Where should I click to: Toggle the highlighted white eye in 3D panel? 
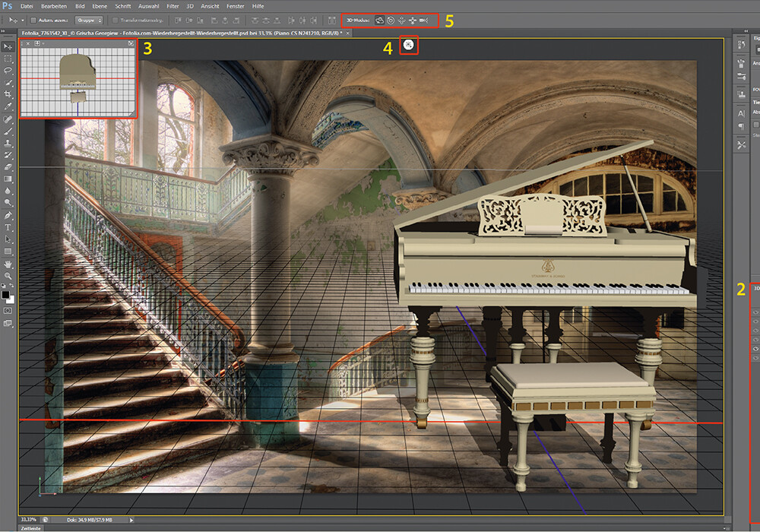755,349
